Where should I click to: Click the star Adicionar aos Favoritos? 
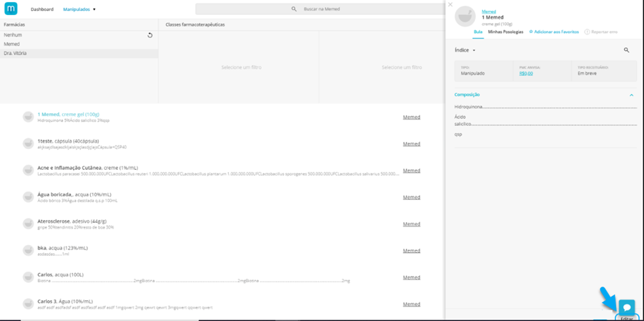click(x=554, y=32)
